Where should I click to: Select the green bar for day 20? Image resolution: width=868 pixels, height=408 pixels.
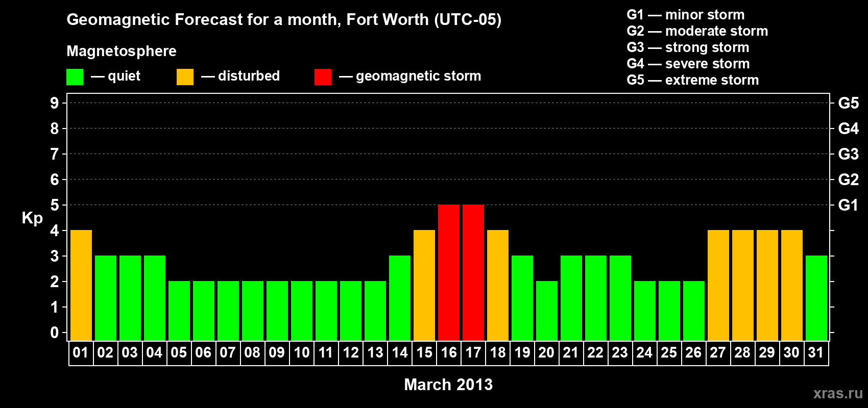(547, 311)
